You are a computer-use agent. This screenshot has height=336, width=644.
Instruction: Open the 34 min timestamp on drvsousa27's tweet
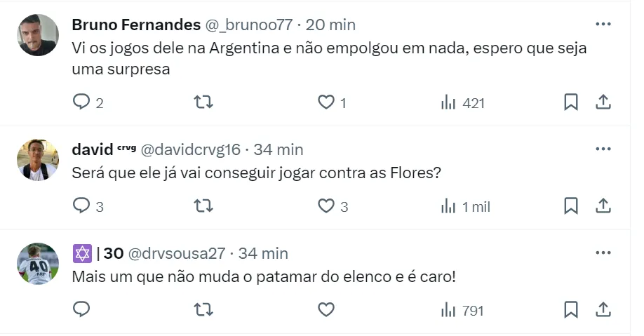click(263, 253)
